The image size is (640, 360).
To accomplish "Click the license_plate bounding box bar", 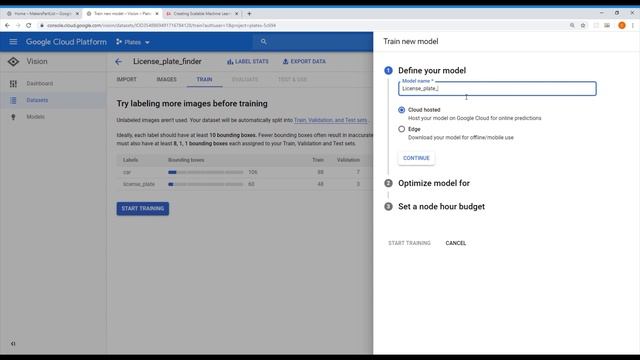I will 205,184.
